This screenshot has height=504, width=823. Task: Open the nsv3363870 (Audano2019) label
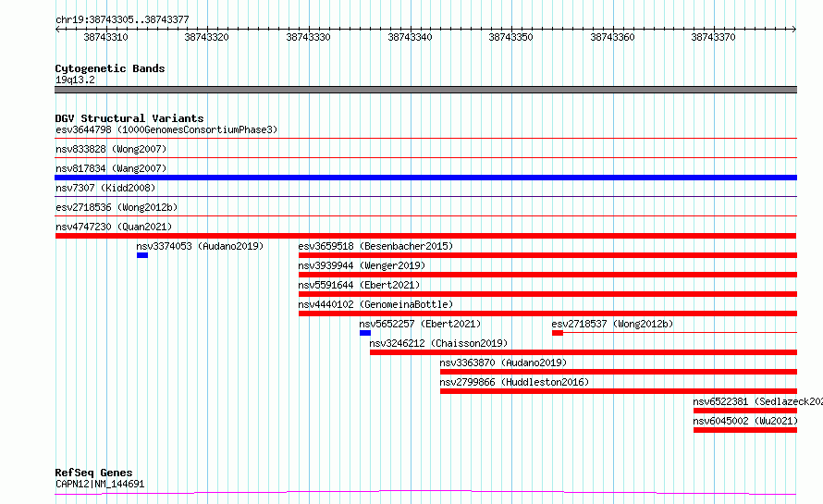click(x=503, y=363)
